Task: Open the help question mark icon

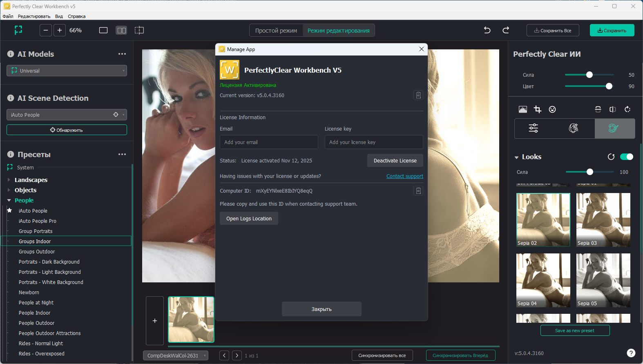Action: (x=631, y=353)
